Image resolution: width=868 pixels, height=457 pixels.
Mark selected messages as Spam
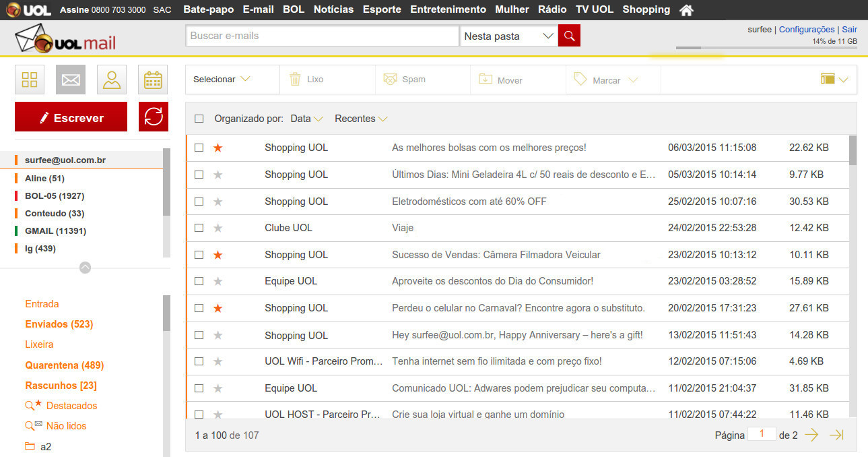click(x=404, y=80)
